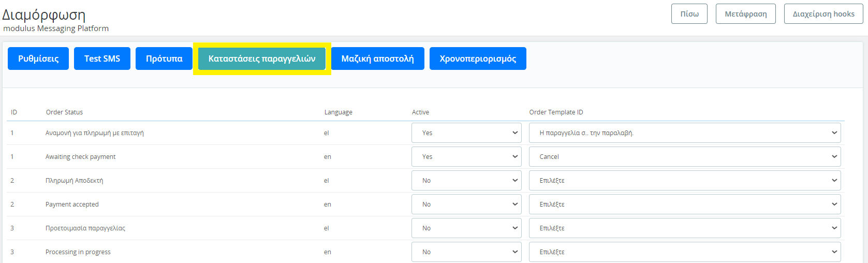The height and width of the screenshot is (263, 868).
Task: Click the Order Status column header
Action: [x=64, y=112]
